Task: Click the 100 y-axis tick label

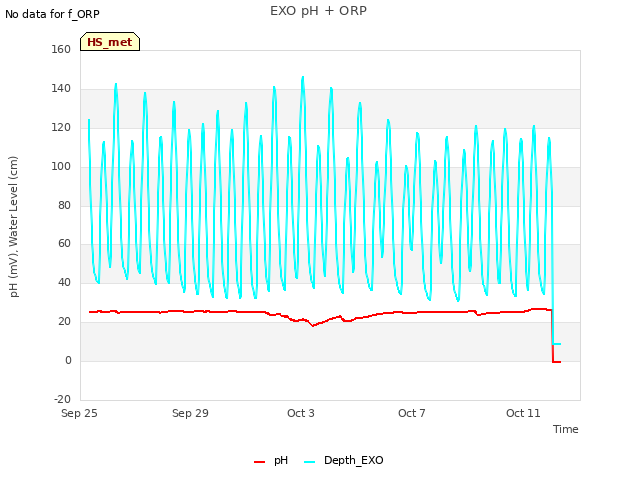Action: 61,166
